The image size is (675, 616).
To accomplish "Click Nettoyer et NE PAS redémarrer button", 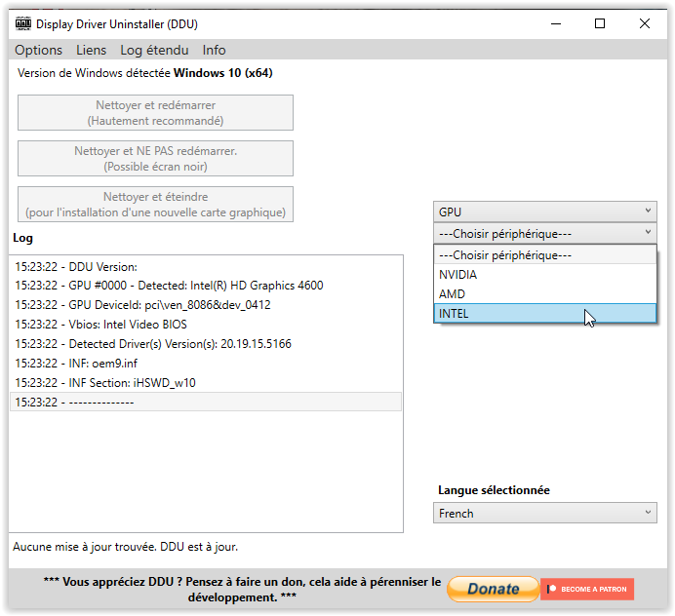I will pos(155,158).
